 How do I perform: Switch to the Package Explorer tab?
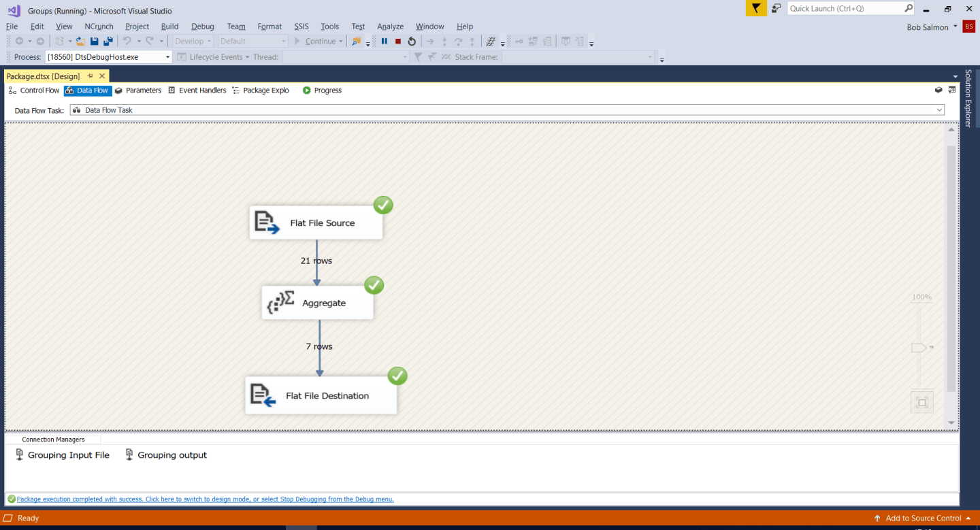pos(261,90)
